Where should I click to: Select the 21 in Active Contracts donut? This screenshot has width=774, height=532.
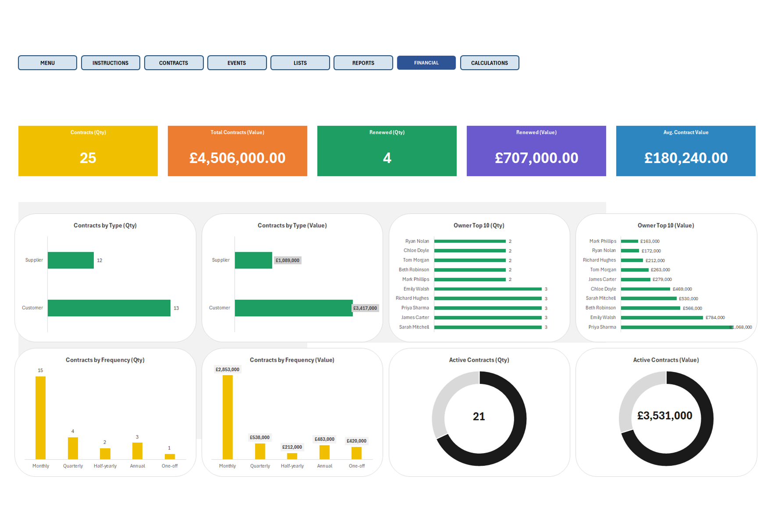(479, 416)
